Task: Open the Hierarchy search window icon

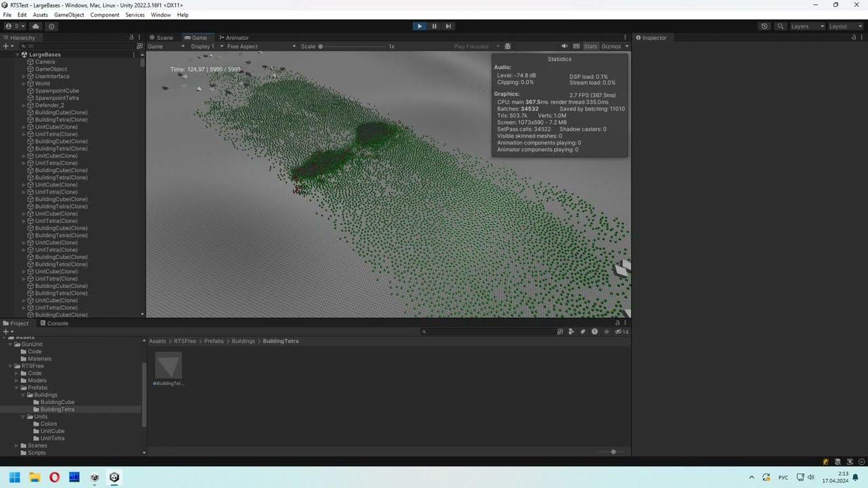Action: click(140, 46)
